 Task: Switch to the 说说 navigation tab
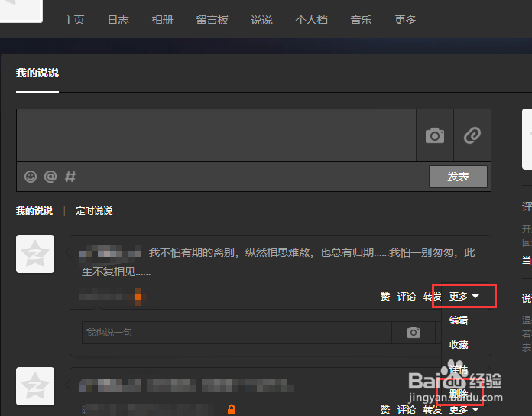pyautogui.click(x=261, y=20)
